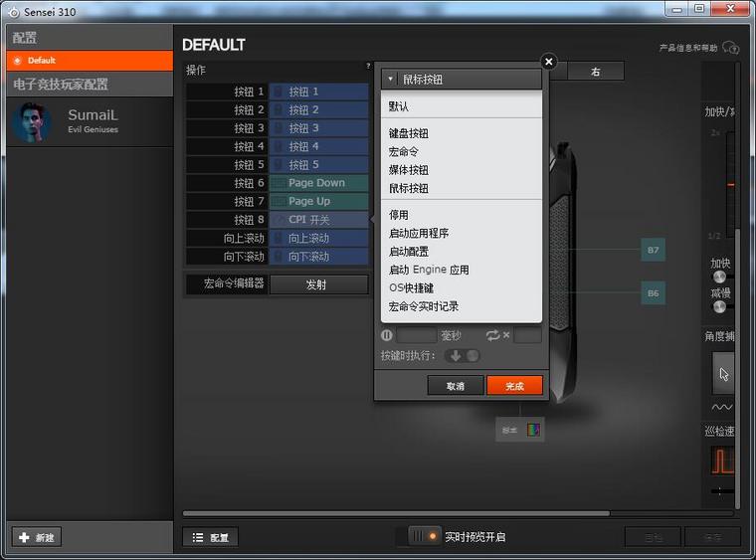Click 新建 to create a new config
The height and width of the screenshot is (560, 756).
click(37, 537)
